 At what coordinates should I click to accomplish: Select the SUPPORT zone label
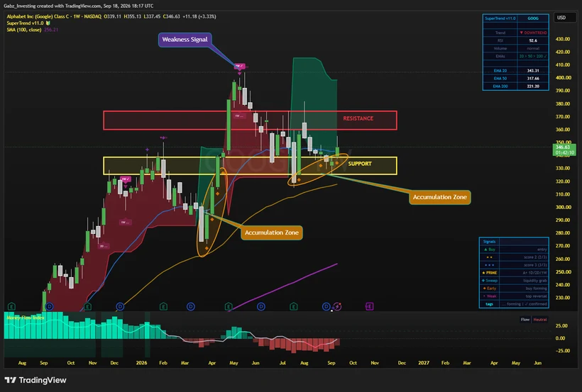[360, 164]
